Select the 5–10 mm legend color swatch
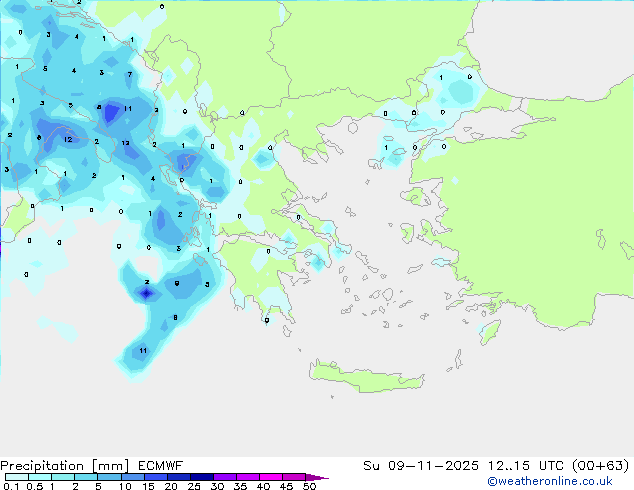 (x=109, y=477)
